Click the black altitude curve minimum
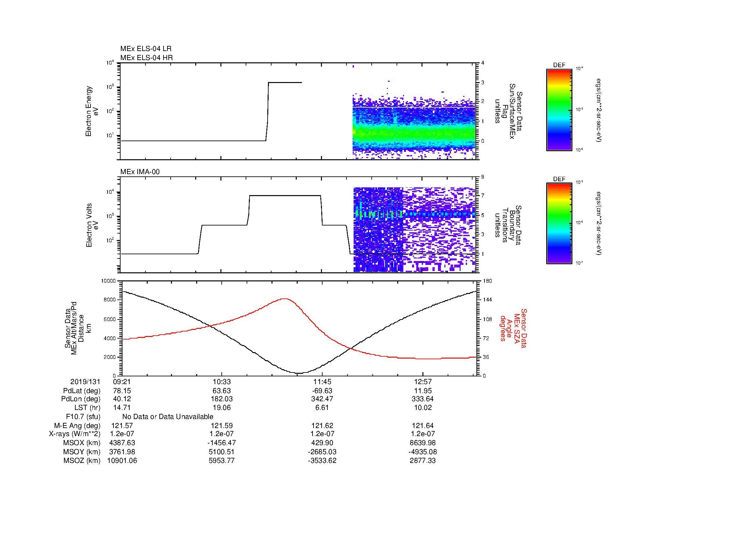 [299, 373]
